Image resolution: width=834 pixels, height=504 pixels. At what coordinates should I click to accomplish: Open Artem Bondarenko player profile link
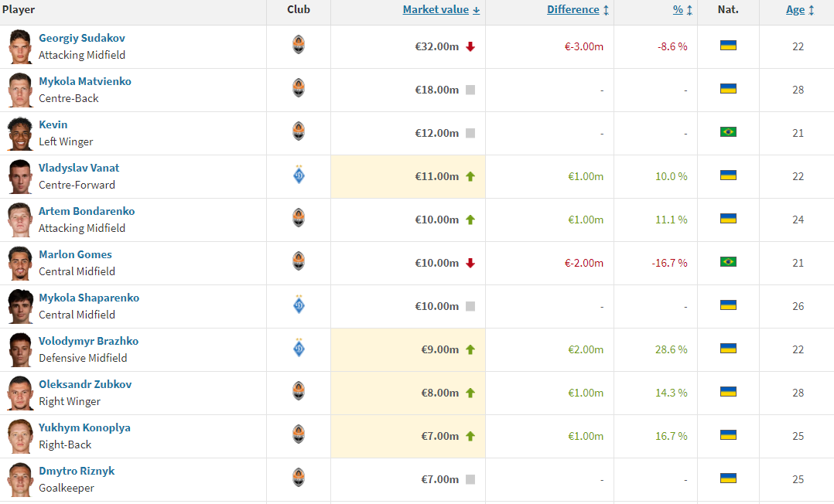click(x=87, y=211)
